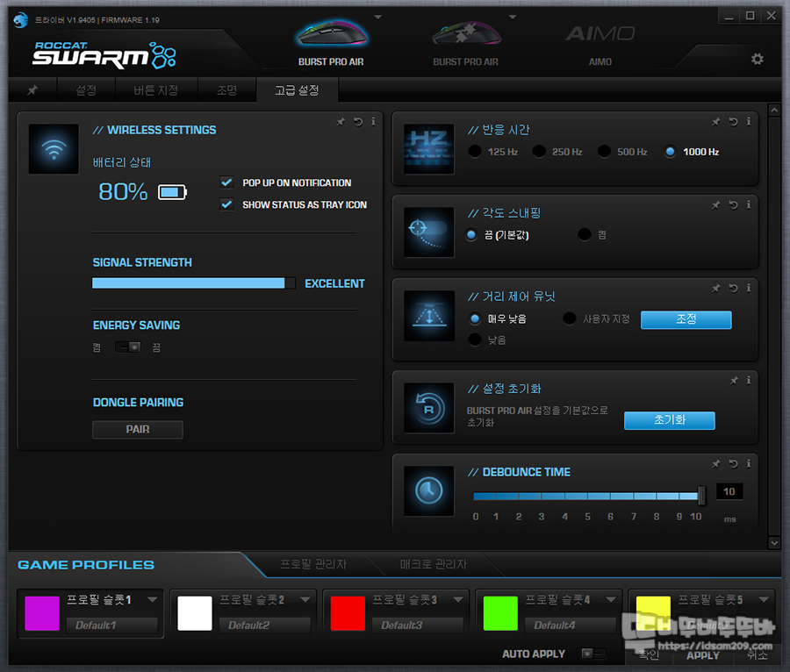Select the red Default3 profile swatch
Viewport: 790px width, 672px height.
(x=348, y=613)
